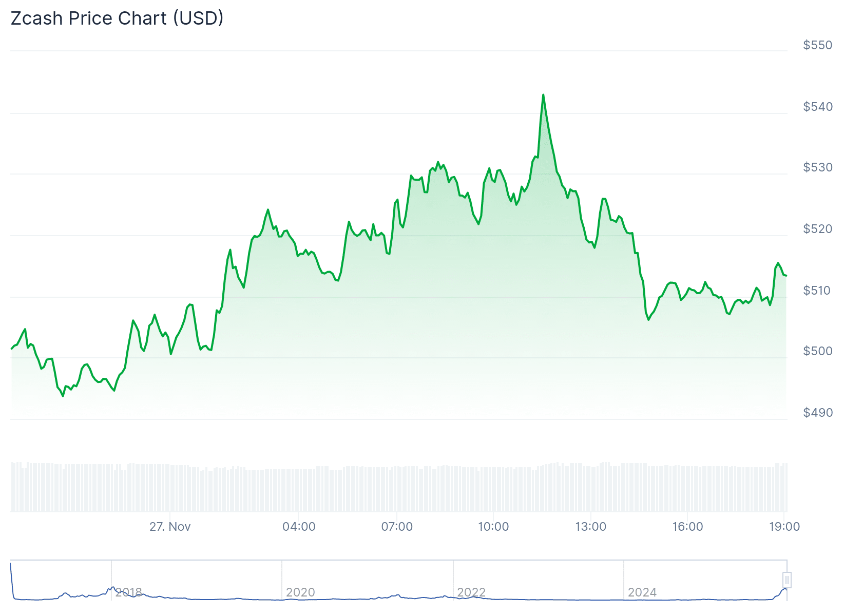844x616 pixels.
Task: Click the $550 price axis label
Action: pos(818,45)
